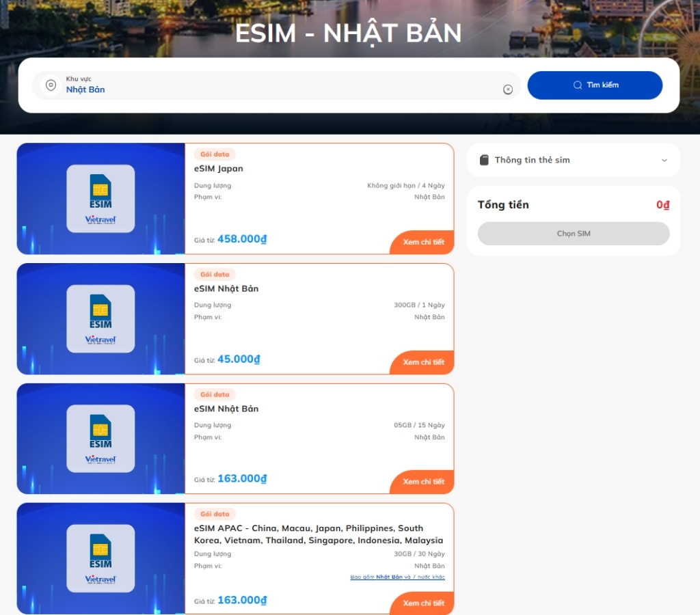Click the 0đ total amount

click(662, 205)
